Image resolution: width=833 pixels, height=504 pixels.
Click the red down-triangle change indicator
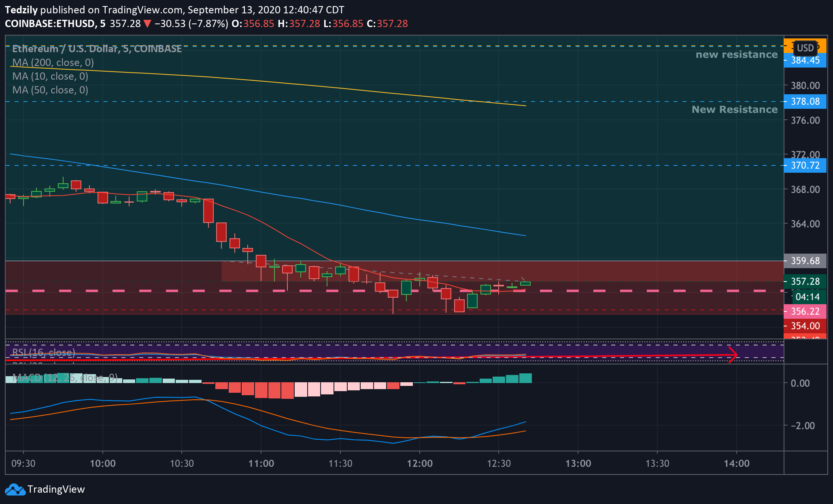[148, 24]
